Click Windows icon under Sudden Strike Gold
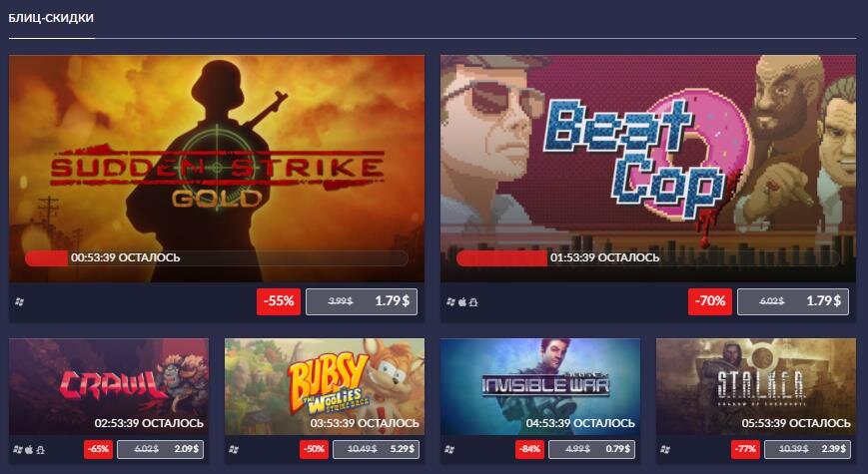868x474 pixels. [19, 302]
